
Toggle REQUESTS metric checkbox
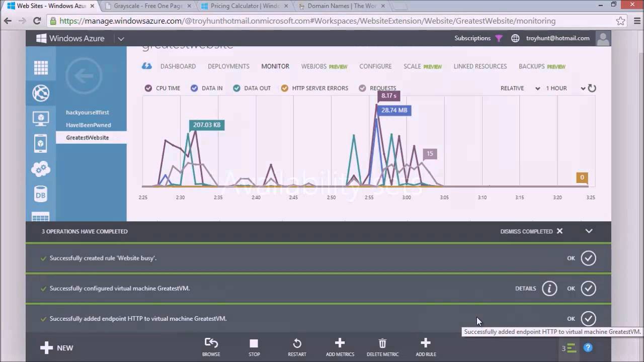(x=362, y=88)
